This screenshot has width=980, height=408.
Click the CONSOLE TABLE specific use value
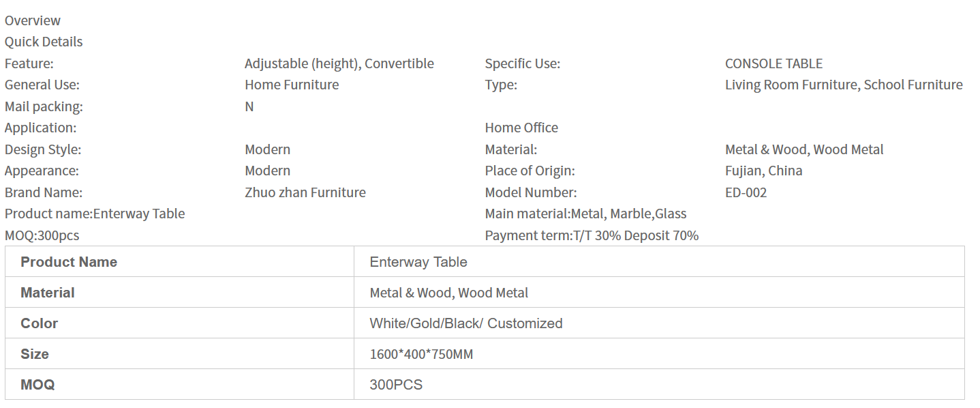click(774, 63)
